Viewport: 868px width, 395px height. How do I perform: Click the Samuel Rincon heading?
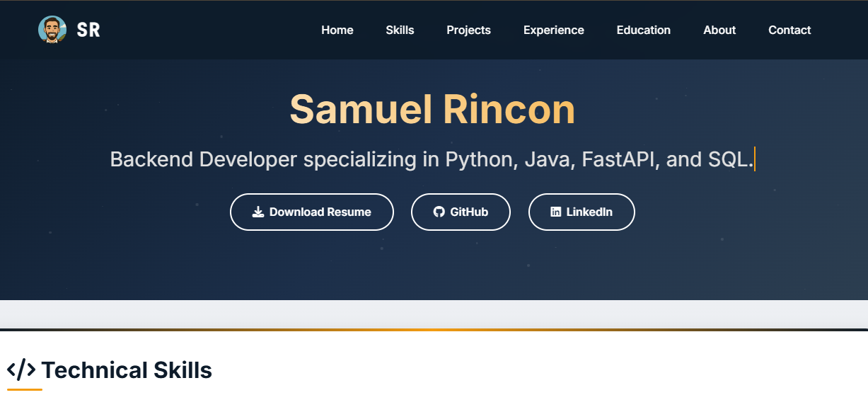[x=432, y=110]
